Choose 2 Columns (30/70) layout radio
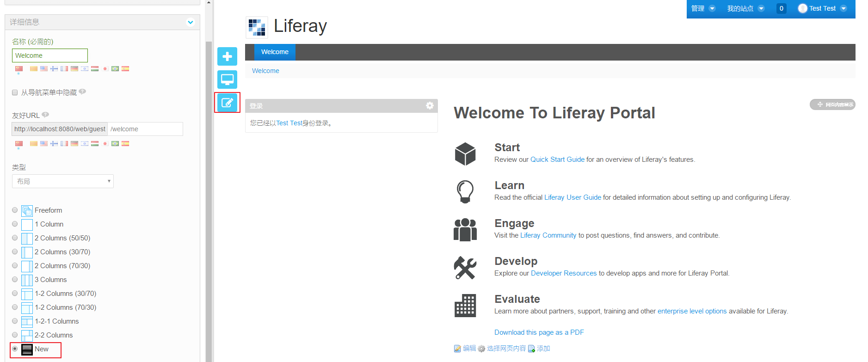The height and width of the screenshot is (362, 868). tap(15, 252)
